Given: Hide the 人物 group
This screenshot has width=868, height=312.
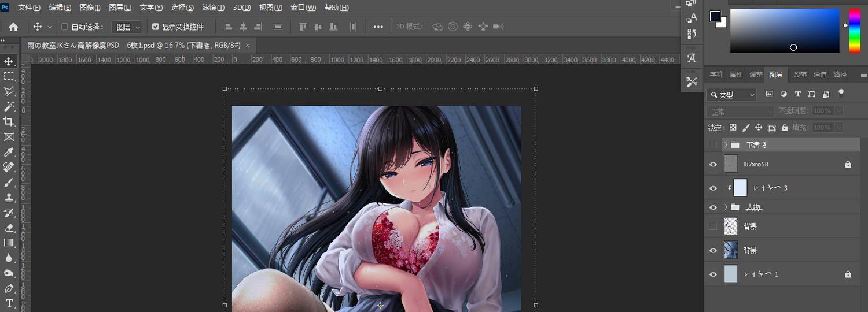Looking at the screenshot, I should [713, 207].
